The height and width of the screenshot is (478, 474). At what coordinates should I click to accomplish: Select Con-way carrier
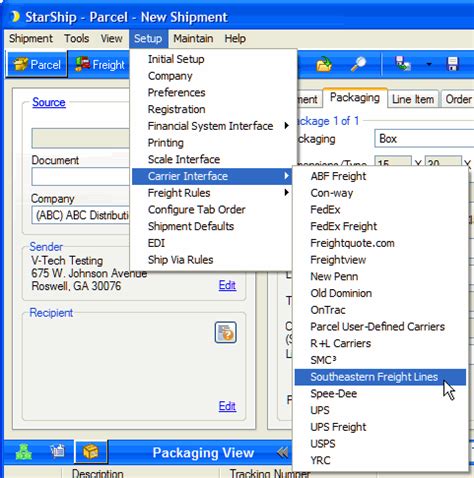(x=380, y=193)
